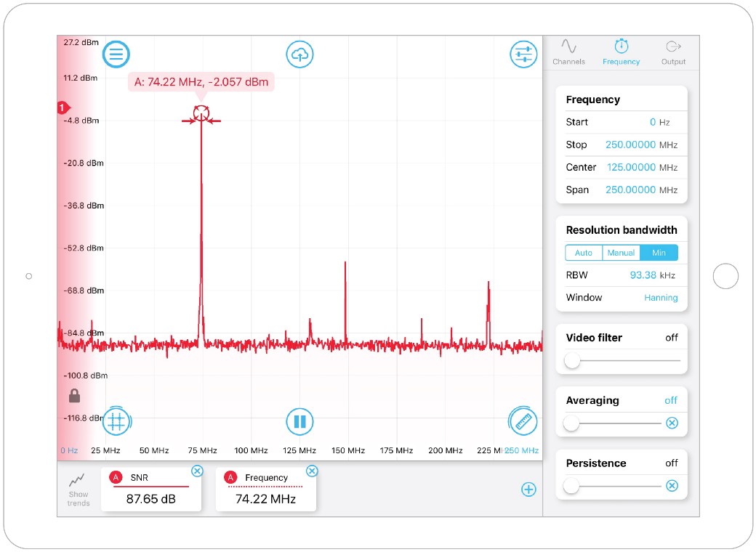Image resolution: width=756 pixels, height=552 pixels.
Task: Tap the lock icon on graph
Action: [74, 396]
